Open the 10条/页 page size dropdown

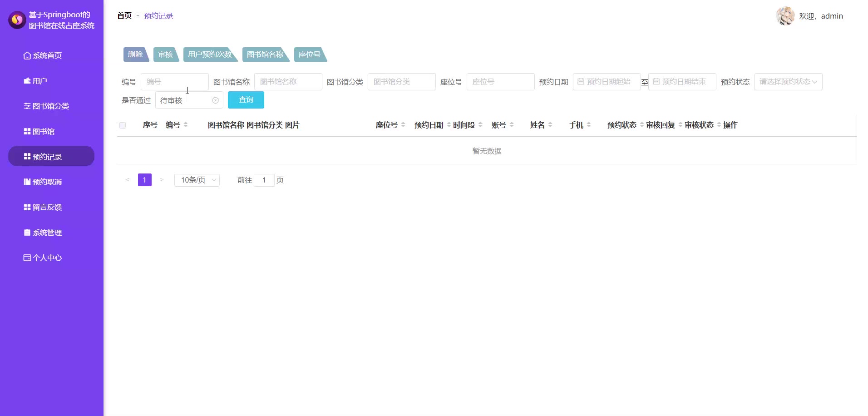[197, 180]
